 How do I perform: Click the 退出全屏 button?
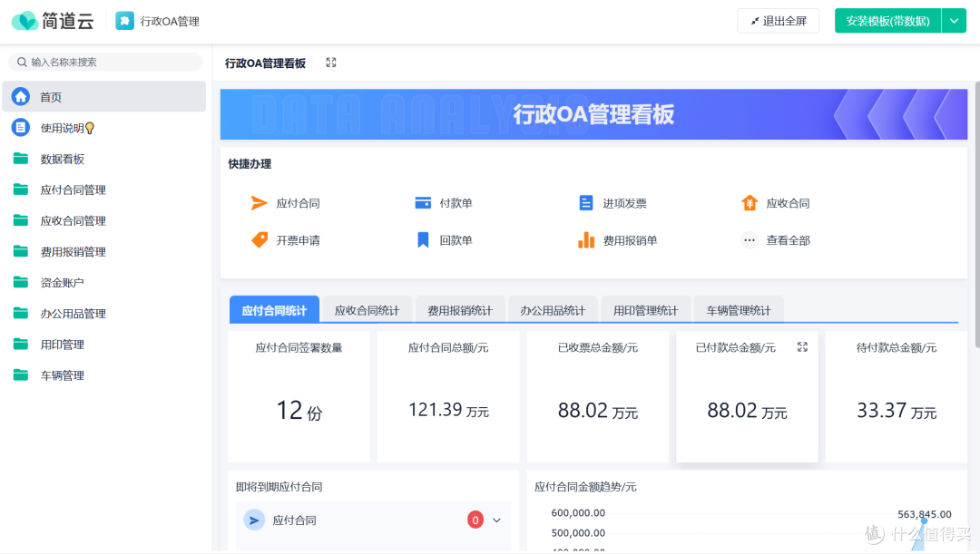click(x=778, y=19)
